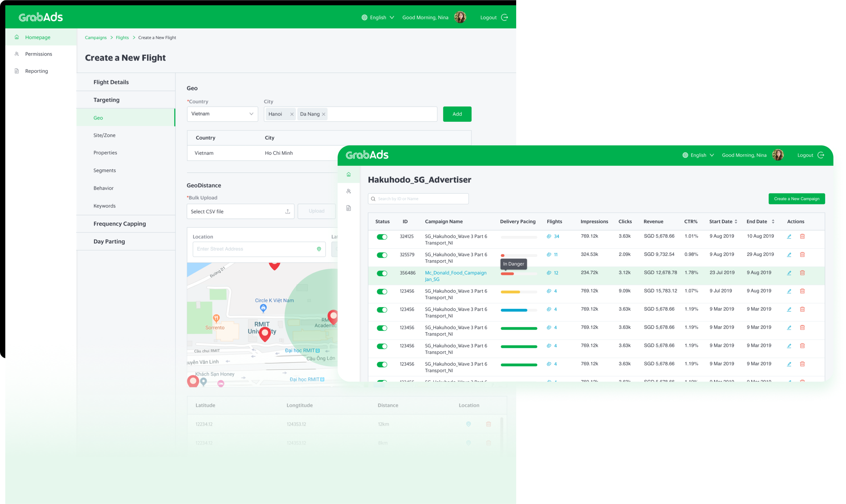Toggle the status switch for campaign 356486
The width and height of the screenshot is (846, 504).
382,273
